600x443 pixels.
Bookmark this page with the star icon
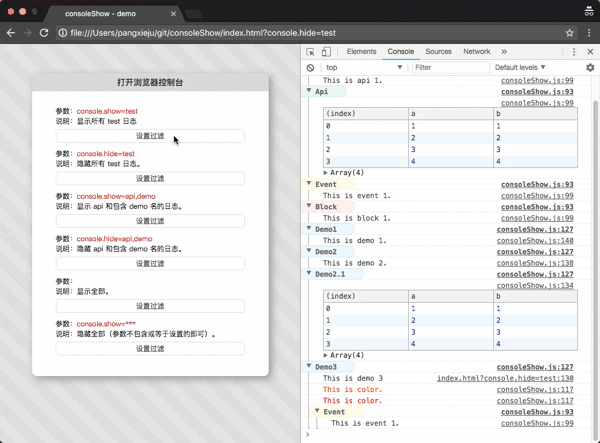[569, 33]
